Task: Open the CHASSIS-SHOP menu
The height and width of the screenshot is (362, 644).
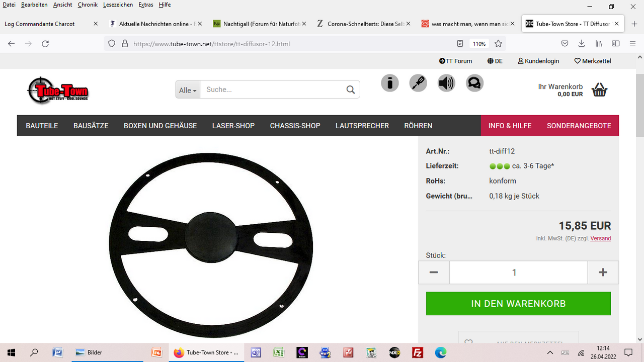Action: coord(295,126)
